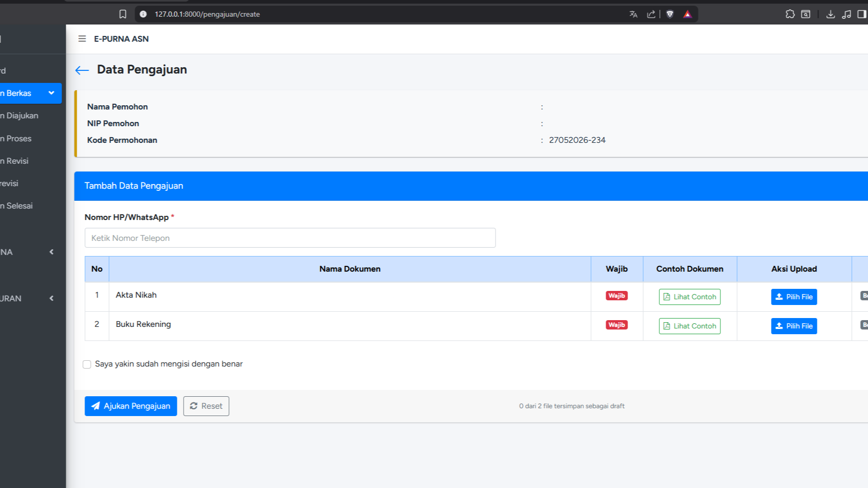Click the 'Tambah Data Pengajuan' panel header

click(471, 186)
